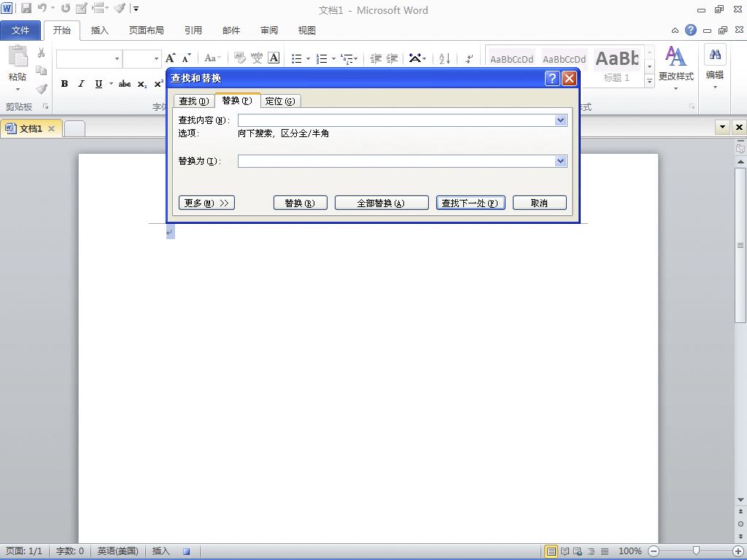Viewport: 747px width, 560px height.
Task: Click the blue Word Help icon
Action: click(x=690, y=30)
